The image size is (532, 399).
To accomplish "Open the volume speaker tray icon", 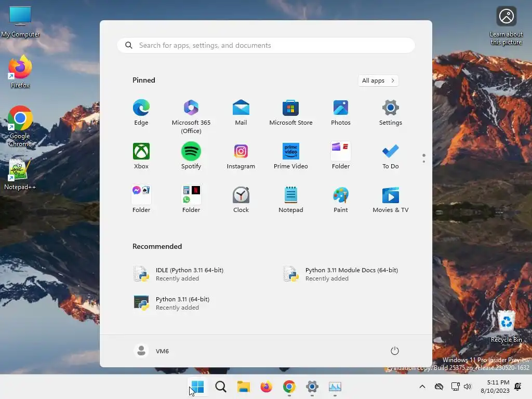I will tap(468, 387).
